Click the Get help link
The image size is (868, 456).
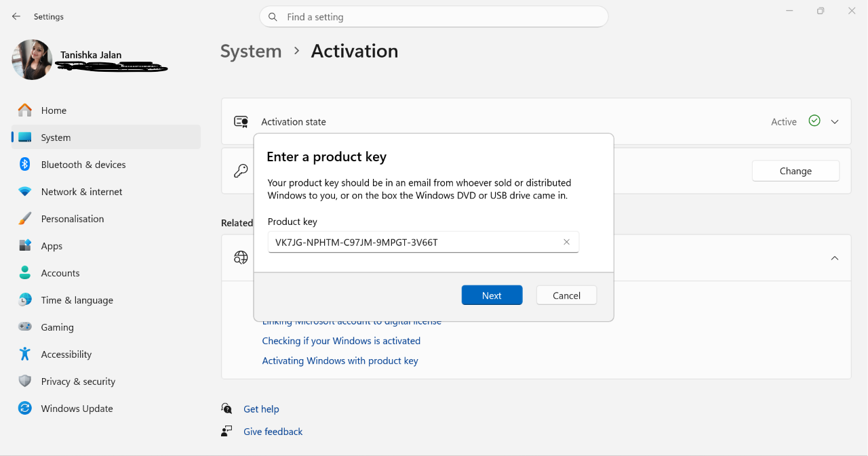[261, 409]
